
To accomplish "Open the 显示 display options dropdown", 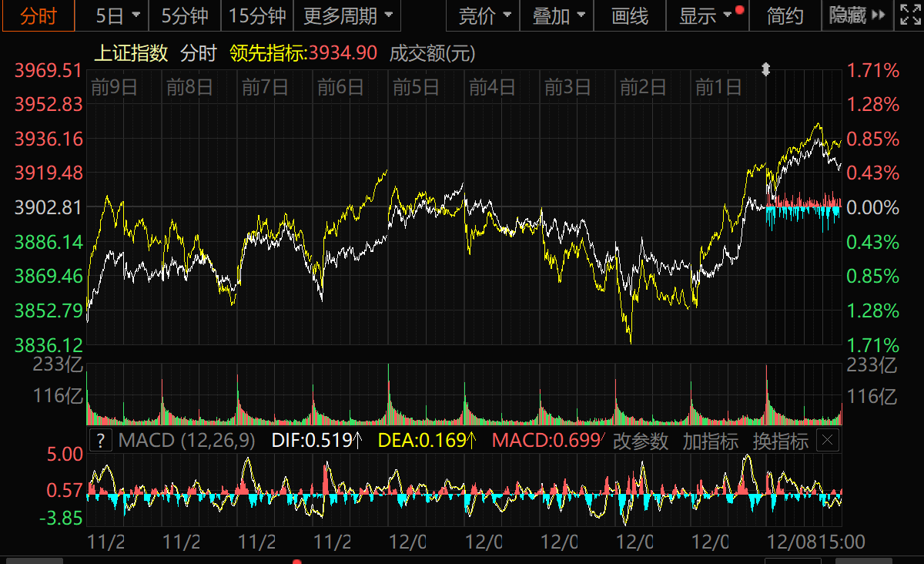I will pos(705,15).
